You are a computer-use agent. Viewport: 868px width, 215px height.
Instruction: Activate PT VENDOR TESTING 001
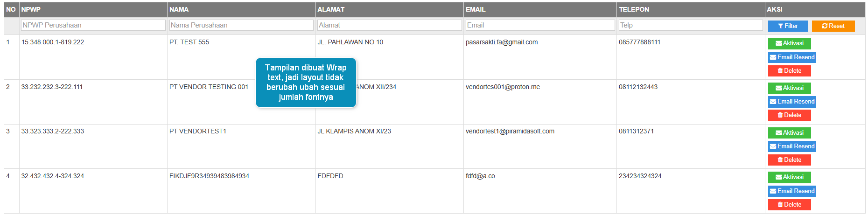coord(789,88)
